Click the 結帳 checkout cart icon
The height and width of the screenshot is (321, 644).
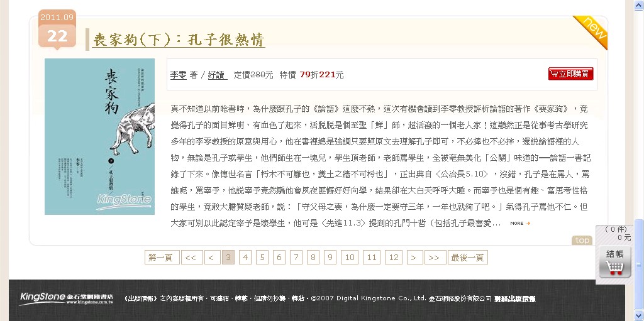click(x=615, y=263)
